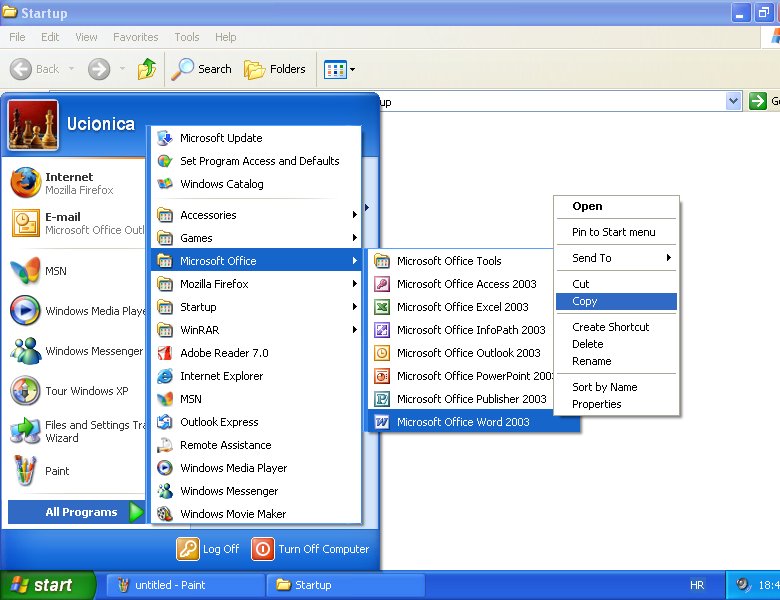This screenshot has width=780, height=600.
Task: Click the Microsoft Update icon
Action: click(165, 138)
